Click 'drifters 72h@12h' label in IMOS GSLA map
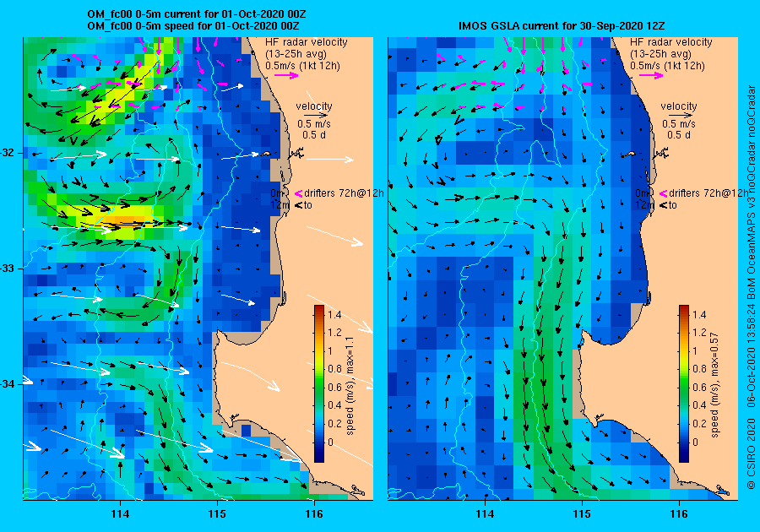 tap(708, 193)
